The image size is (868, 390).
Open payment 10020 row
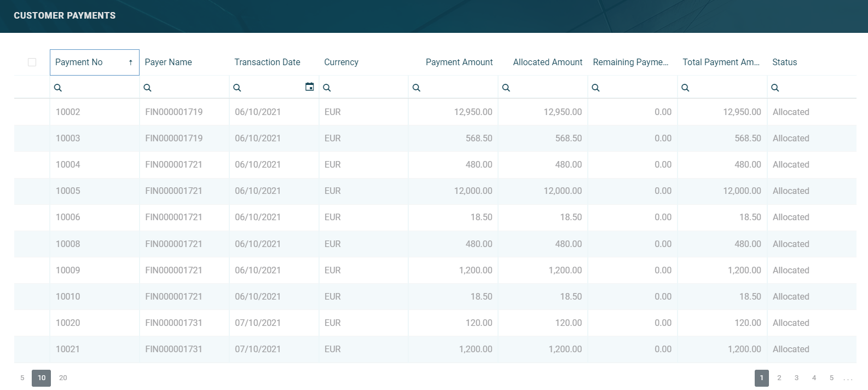pos(68,323)
